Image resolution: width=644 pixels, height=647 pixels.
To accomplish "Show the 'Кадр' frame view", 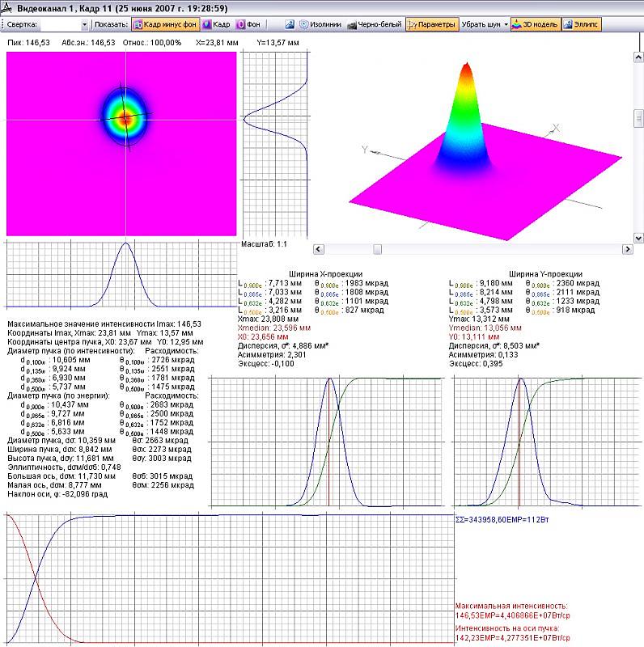I will pyautogui.click(x=217, y=24).
